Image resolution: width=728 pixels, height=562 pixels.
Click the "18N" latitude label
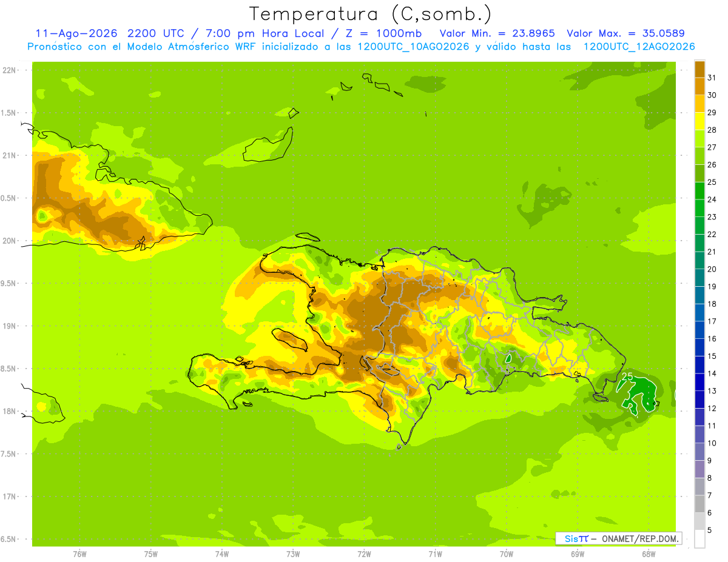(x=9, y=411)
